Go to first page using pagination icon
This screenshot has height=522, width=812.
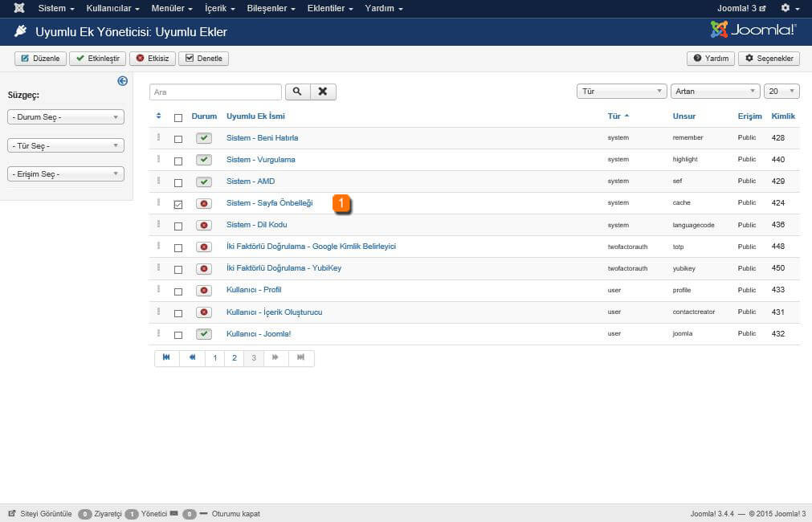click(x=166, y=358)
